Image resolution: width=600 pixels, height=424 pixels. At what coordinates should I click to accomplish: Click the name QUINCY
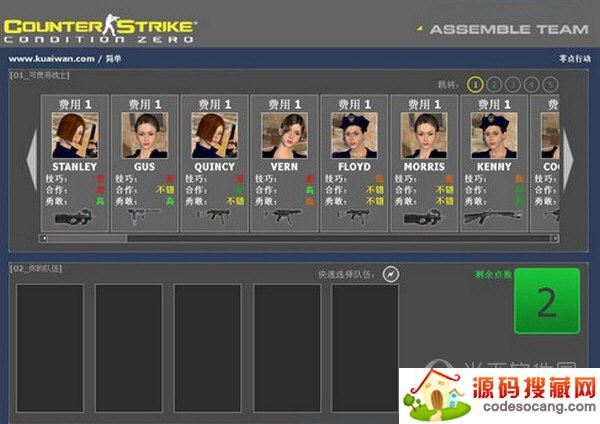pos(215,167)
